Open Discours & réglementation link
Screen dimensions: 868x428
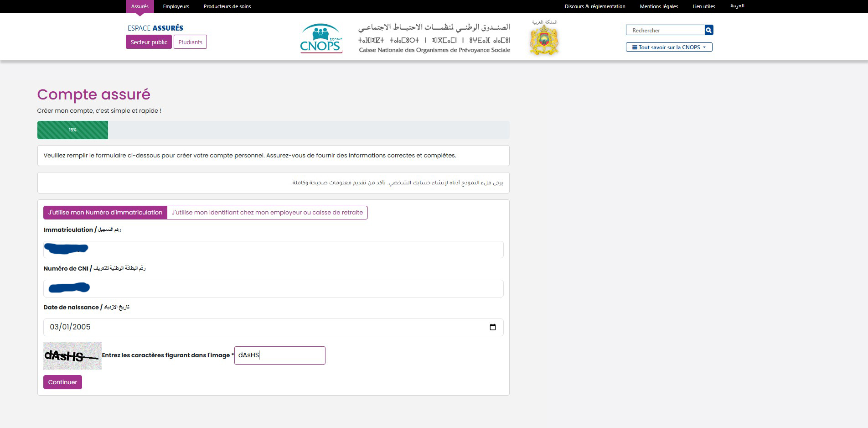pyautogui.click(x=594, y=6)
